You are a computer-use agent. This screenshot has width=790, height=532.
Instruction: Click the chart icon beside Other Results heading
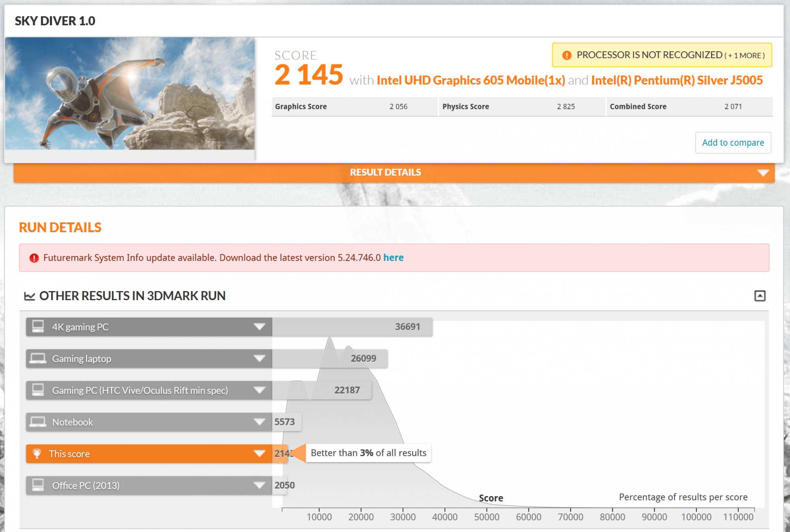30,296
